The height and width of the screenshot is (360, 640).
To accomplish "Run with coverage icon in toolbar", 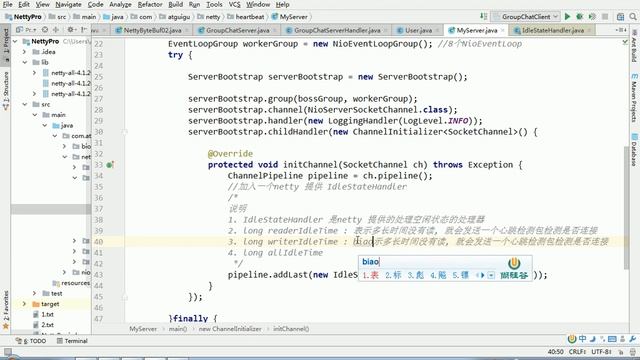I will click(x=592, y=17).
